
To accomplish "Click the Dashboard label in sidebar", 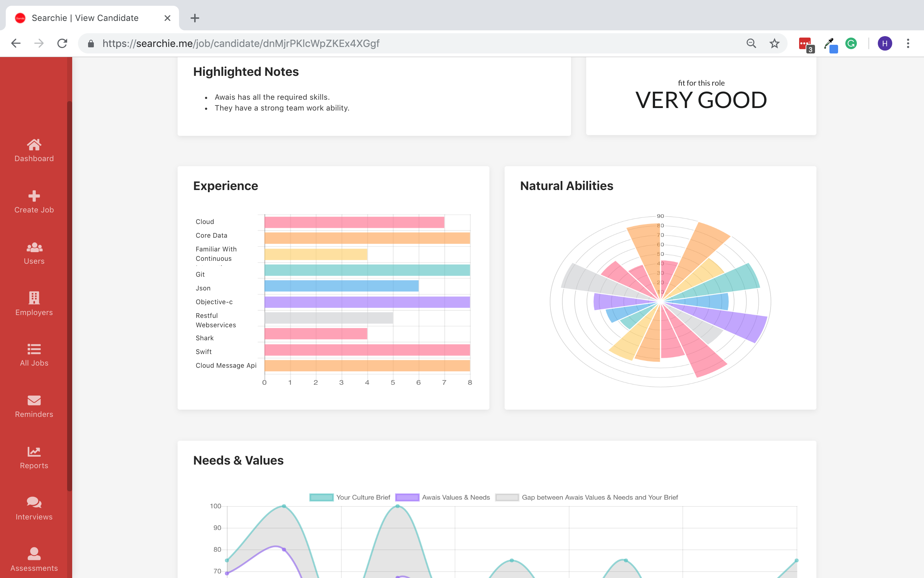I will 34,159.
